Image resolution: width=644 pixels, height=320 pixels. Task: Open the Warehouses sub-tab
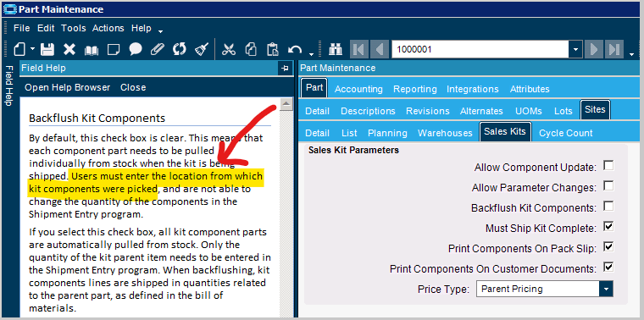coord(445,133)
